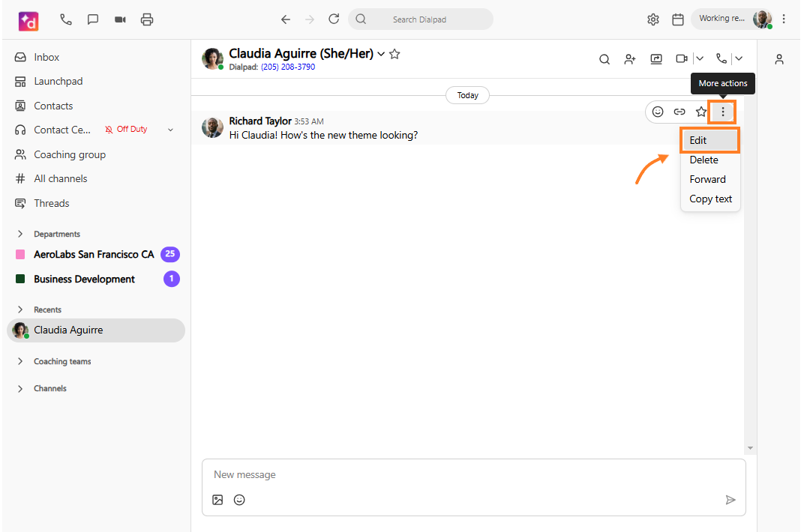The width and height of the screenshot is (801, 532).
Task: Start a new message with chat bubble icon
Action: (x=93, y=19)
